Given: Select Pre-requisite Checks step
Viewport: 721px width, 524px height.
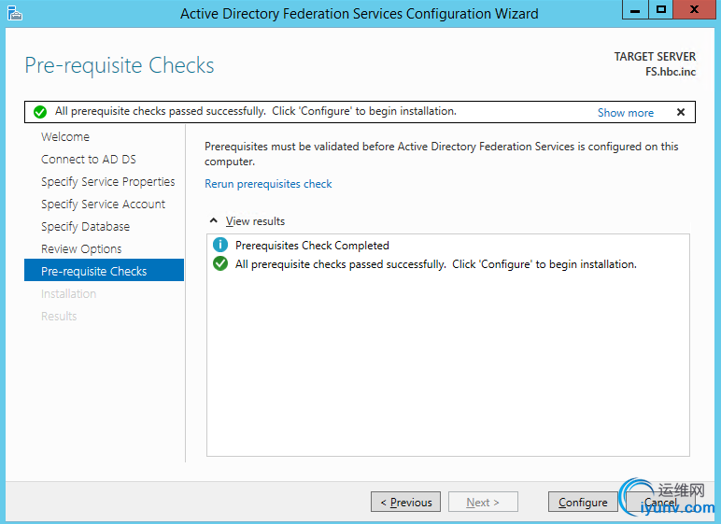Looking at the screenshot, I should pos(104,270).
